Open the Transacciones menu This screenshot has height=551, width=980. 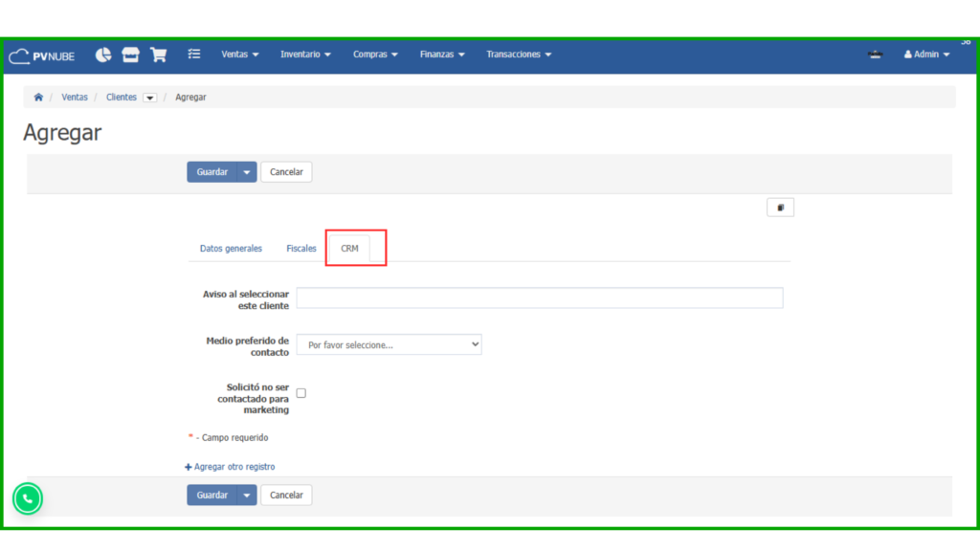(x=518, y=55)
